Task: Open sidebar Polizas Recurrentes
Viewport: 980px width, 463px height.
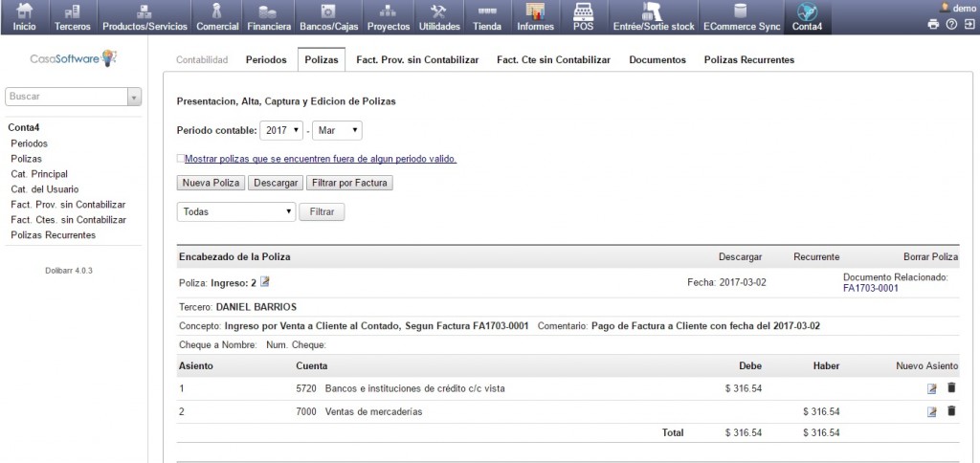Action: point(54,235)
